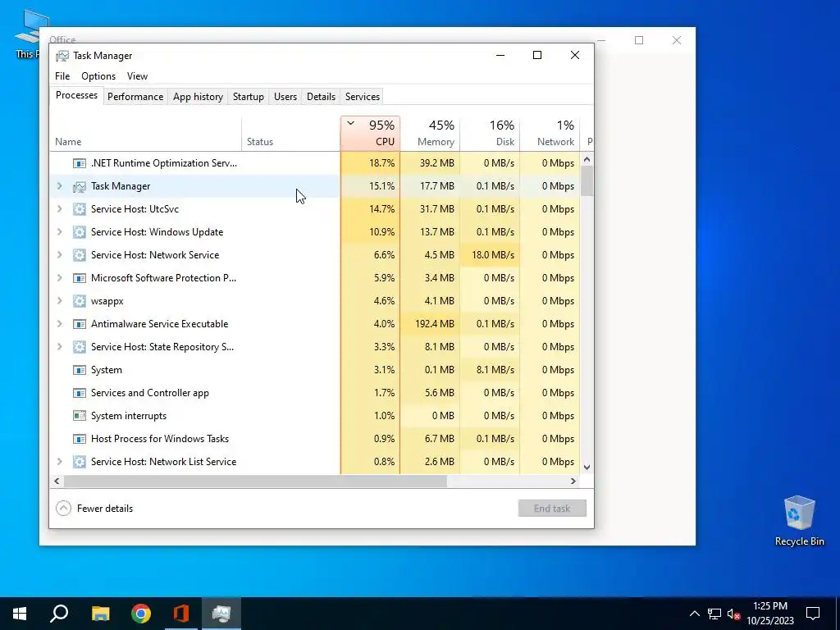The width and height of the screenshot is (840, 630).
Task: Switch to Office in the taskbar
Action: click(181, 614)
